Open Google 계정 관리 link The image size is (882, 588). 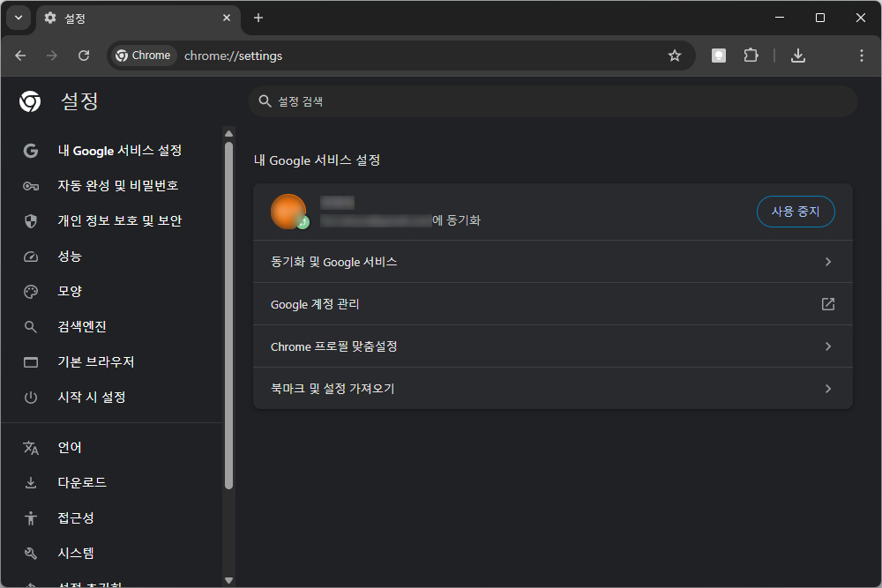(x=553, y=304)
